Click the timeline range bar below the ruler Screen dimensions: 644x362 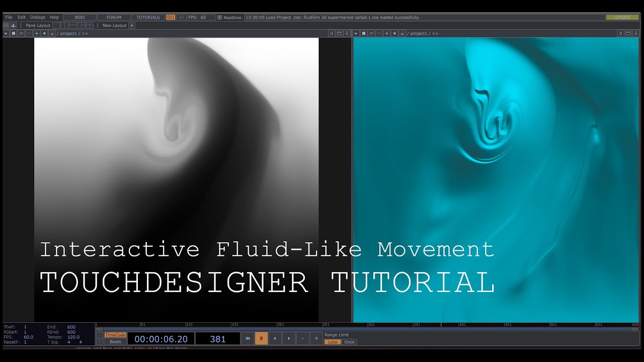pos(367,329)
